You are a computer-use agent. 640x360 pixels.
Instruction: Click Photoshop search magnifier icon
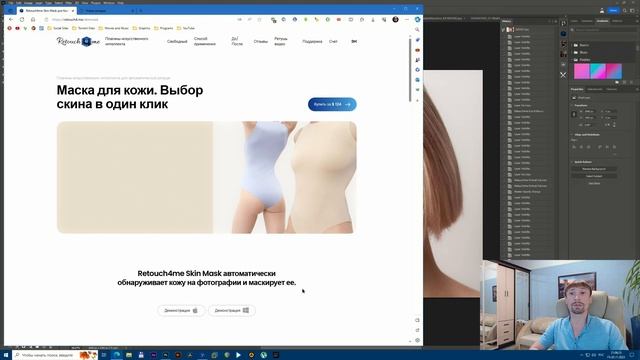point(624,11)
